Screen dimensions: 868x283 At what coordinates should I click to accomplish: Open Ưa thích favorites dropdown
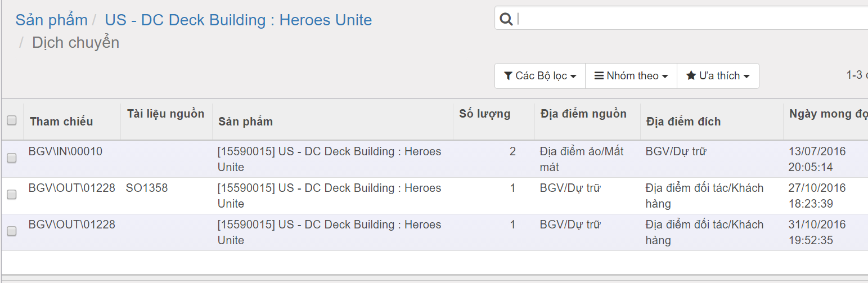pyautogui.click(x=718, y=76)
